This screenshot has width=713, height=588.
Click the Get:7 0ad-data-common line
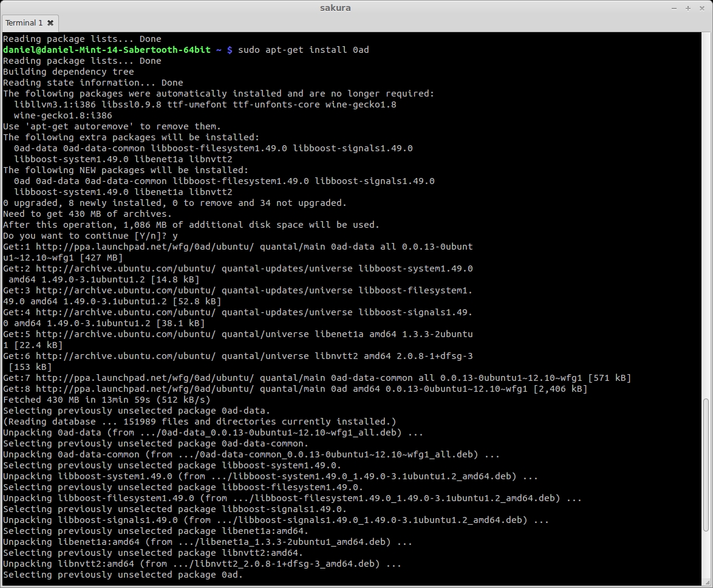(x=317, y=378)
